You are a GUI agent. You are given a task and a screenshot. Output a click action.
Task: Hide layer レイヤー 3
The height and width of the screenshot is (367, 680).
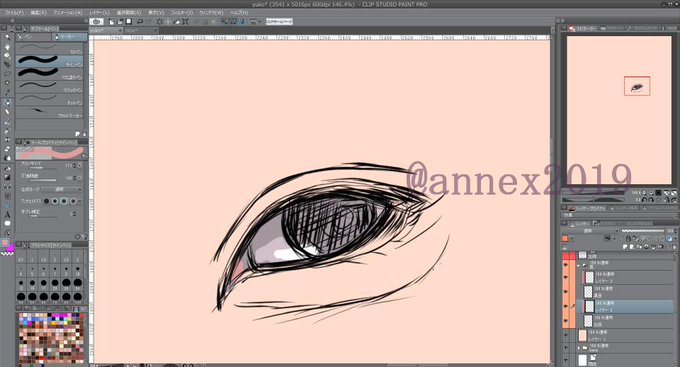[566, 278]
